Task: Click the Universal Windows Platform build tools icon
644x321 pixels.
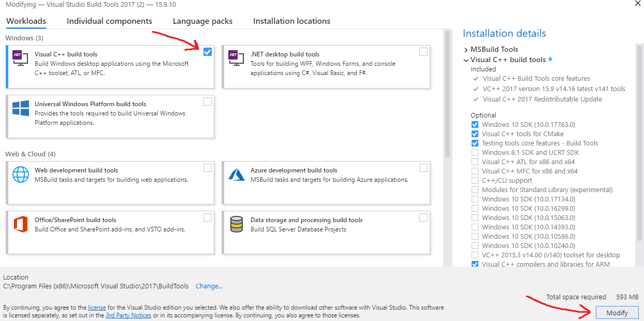Action: pos(20,108)
